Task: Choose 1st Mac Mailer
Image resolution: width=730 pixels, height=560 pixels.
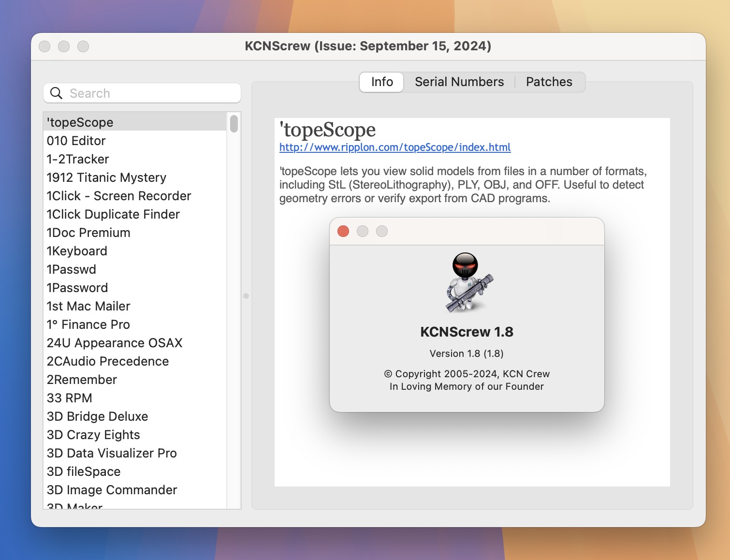Action: (135, 306)
